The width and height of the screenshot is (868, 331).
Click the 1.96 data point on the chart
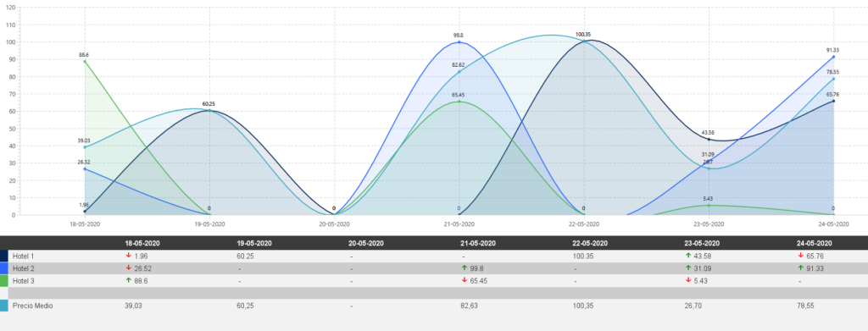[x=85, y=211]
